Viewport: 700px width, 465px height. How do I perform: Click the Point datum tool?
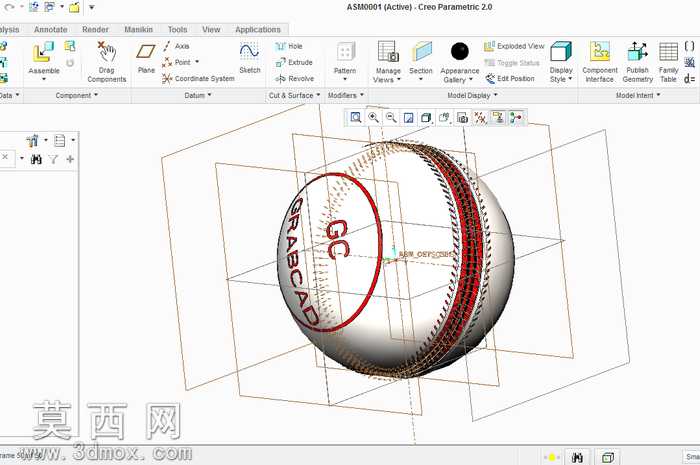[177, 62]
